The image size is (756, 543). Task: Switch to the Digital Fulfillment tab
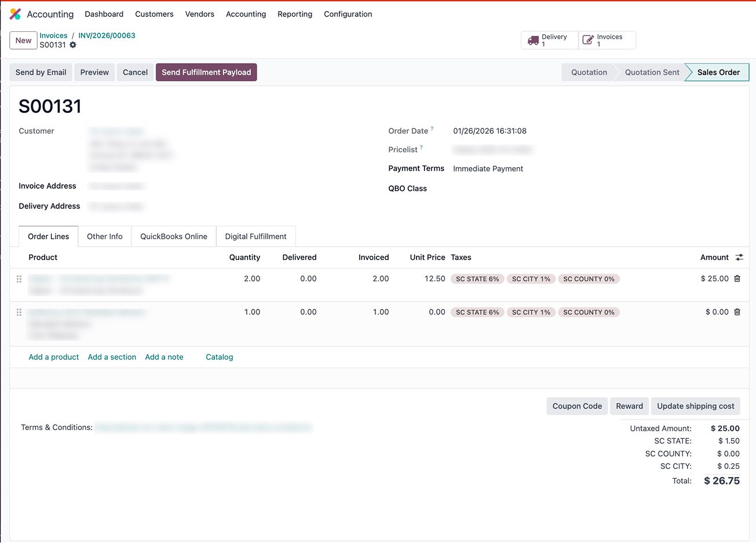pyautogui.click(x=255, y=237)
